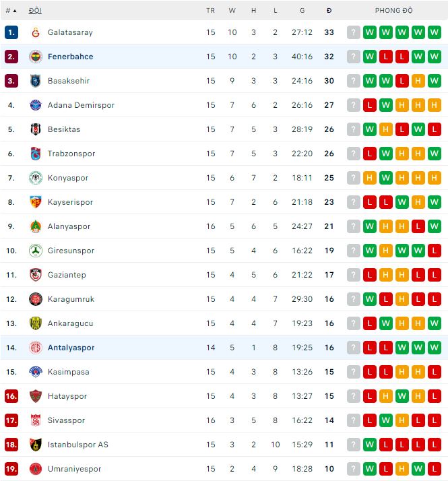This screenshot has height=481, width=448.
Task: Sort standings by ĐỘI team column
Action: tap(35, 11)
